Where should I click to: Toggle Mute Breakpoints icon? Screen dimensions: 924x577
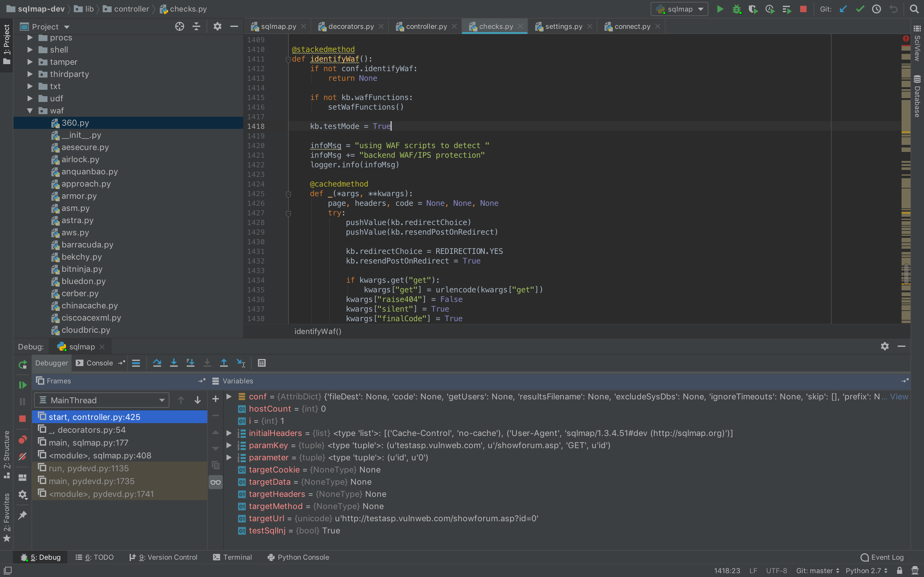click(22, 456)
